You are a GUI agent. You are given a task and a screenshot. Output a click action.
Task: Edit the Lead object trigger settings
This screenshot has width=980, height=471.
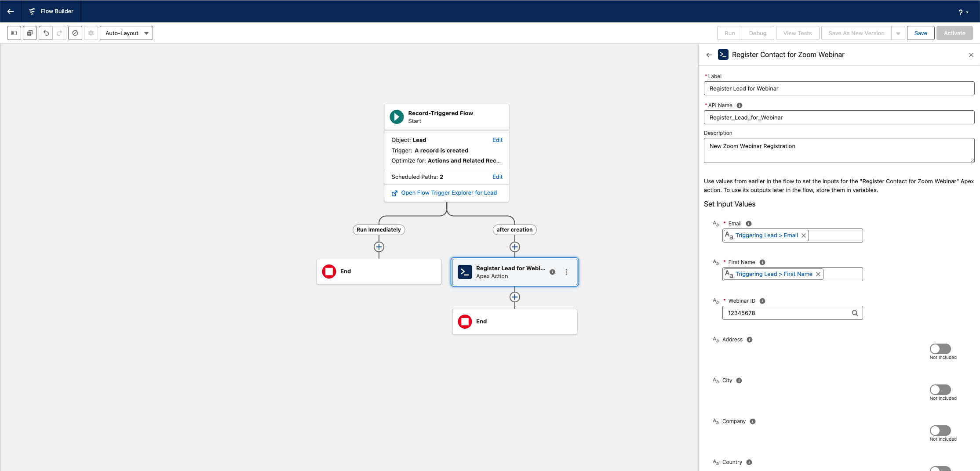pyautogui.click(x=497, y=140)
